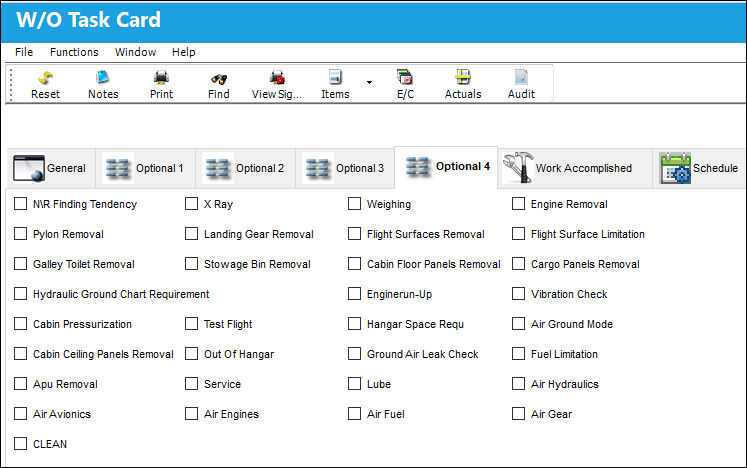This screenshot has width=747, height=468.
Task: Check the Cabin Pressurization checkbox
Action: pyautogui.click(x=20, y=324)
